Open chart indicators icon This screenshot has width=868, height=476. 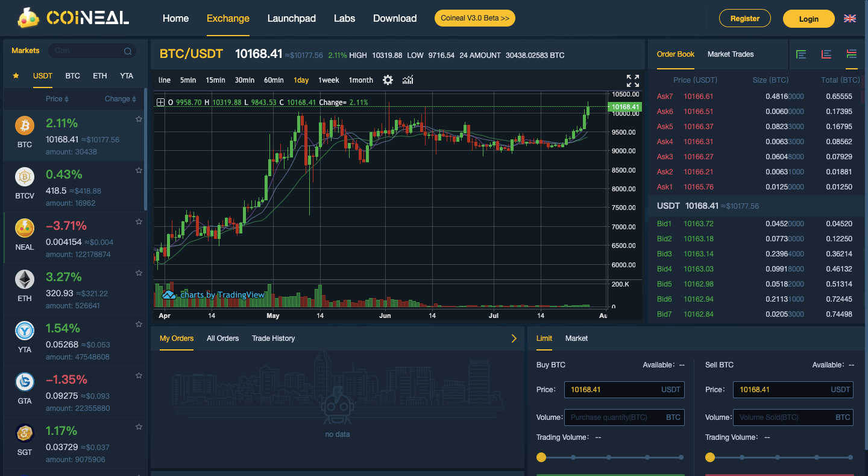408,80
